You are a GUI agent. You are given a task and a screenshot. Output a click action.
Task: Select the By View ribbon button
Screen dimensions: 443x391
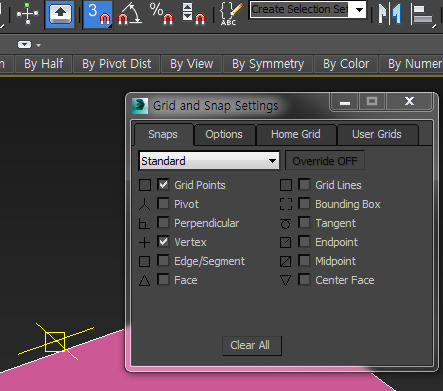[x=192, y=64]
